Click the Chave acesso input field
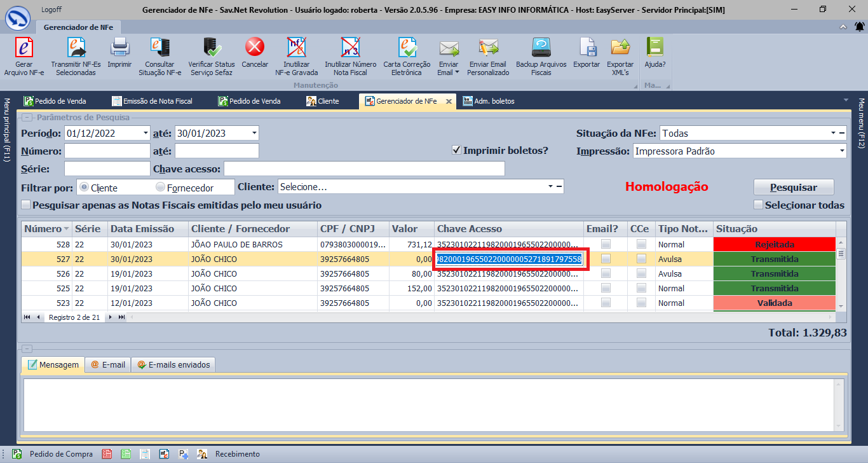The width and height of the screenshot is (868, 463). click(x=364, y=169)
